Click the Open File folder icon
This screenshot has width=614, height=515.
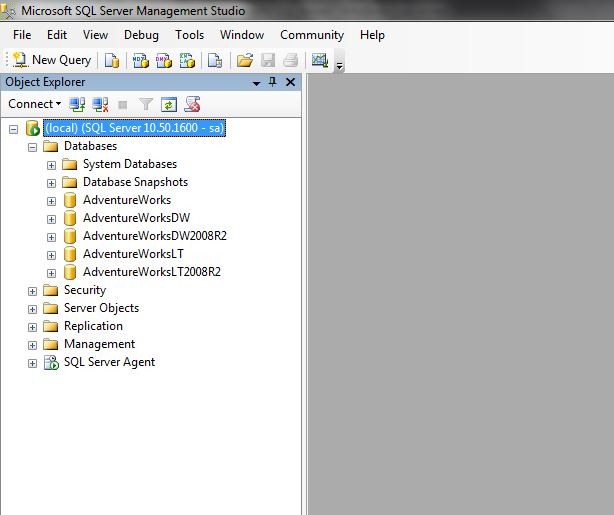coord(245,60)
